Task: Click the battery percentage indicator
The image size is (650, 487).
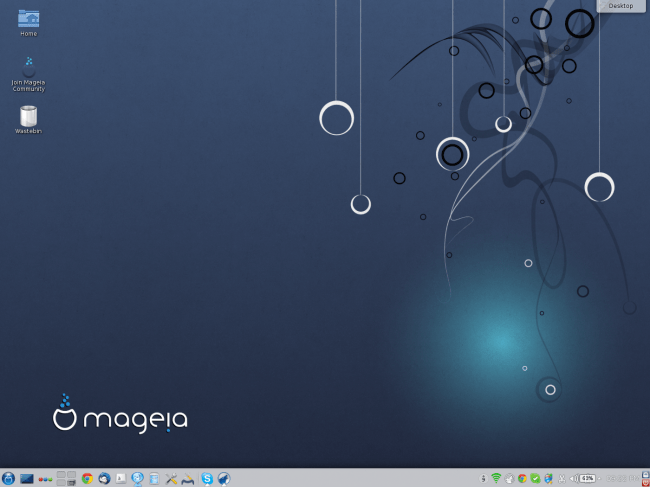Action: tap(587, 478)
